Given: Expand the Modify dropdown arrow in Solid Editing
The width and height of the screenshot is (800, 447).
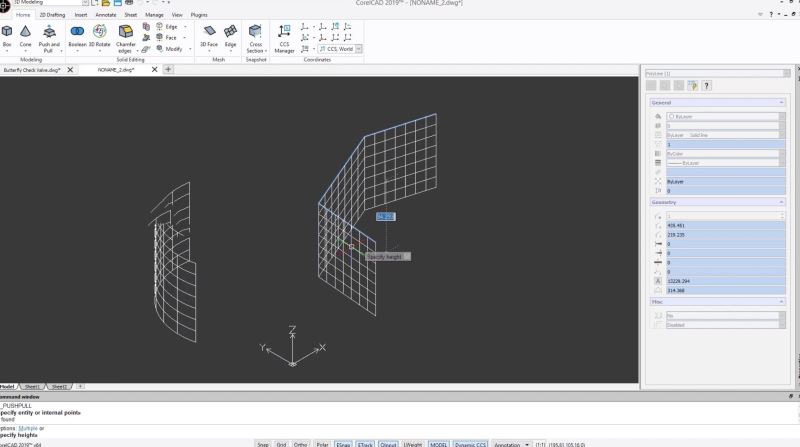Looking at the screenshot, I should (x=190, y=49).
